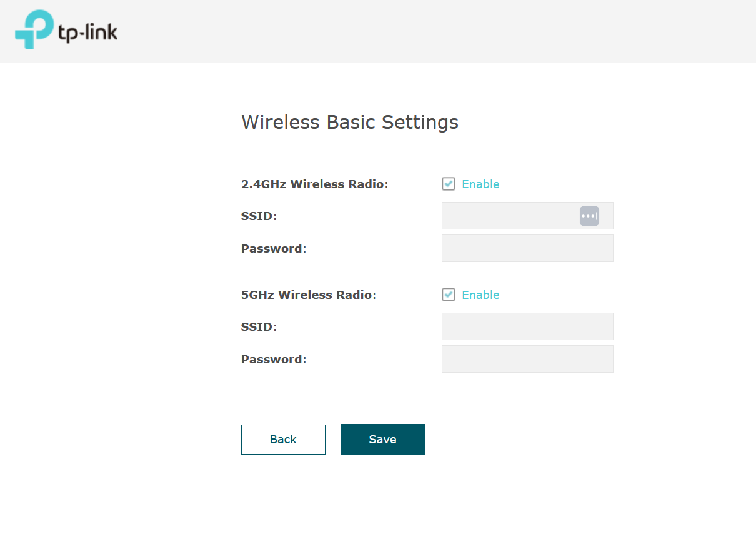Focus the 5GHz Password input field
This screenshot has width=756, height=559.
pyautogui.click(x=527, y=359)
